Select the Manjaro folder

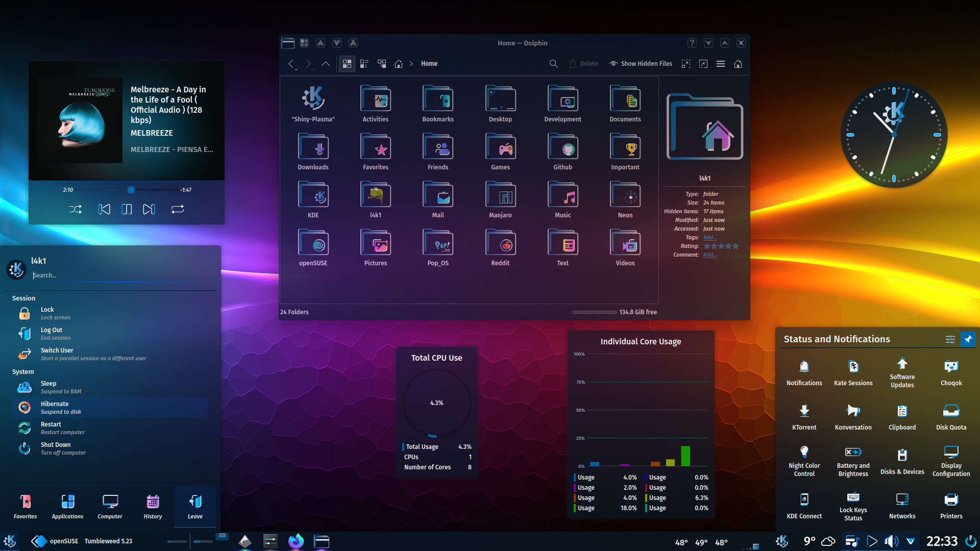tap(500, 199)
